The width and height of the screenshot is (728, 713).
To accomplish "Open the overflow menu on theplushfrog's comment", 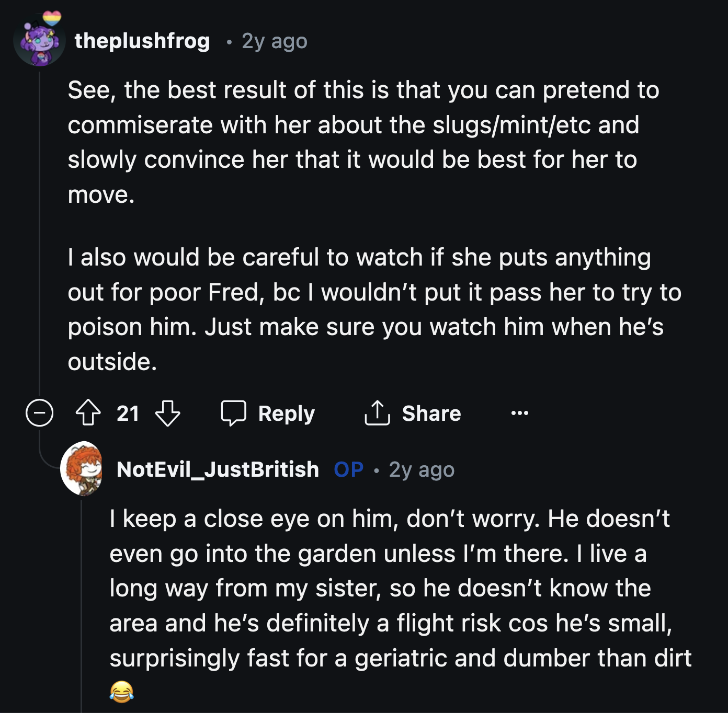I will [x=518, y=413].
